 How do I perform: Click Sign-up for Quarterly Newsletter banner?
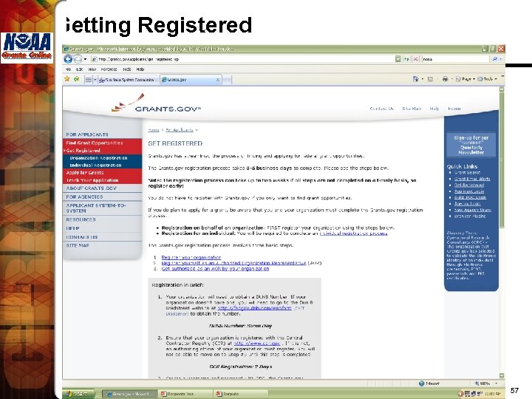click(x=471, y=145)
